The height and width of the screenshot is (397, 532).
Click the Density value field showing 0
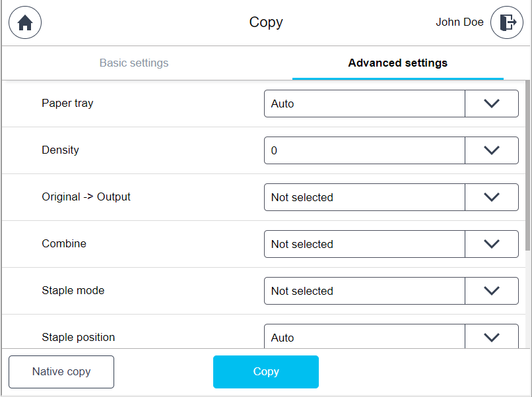(x=364, y=150)
